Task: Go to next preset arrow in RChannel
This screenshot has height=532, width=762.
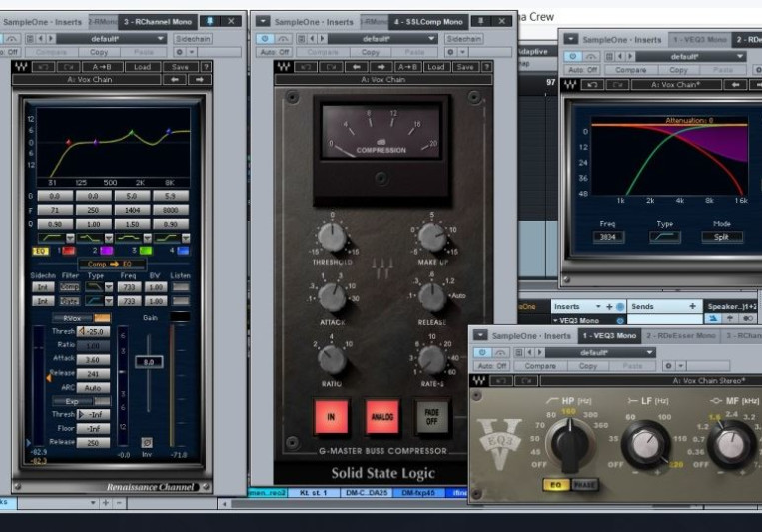Action: point(200,79)
